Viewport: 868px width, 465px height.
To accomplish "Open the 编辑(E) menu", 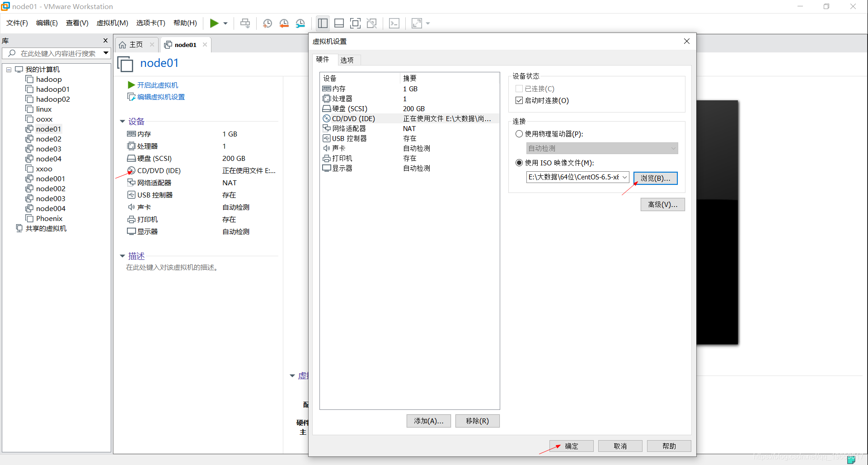I will click(47, 23).
